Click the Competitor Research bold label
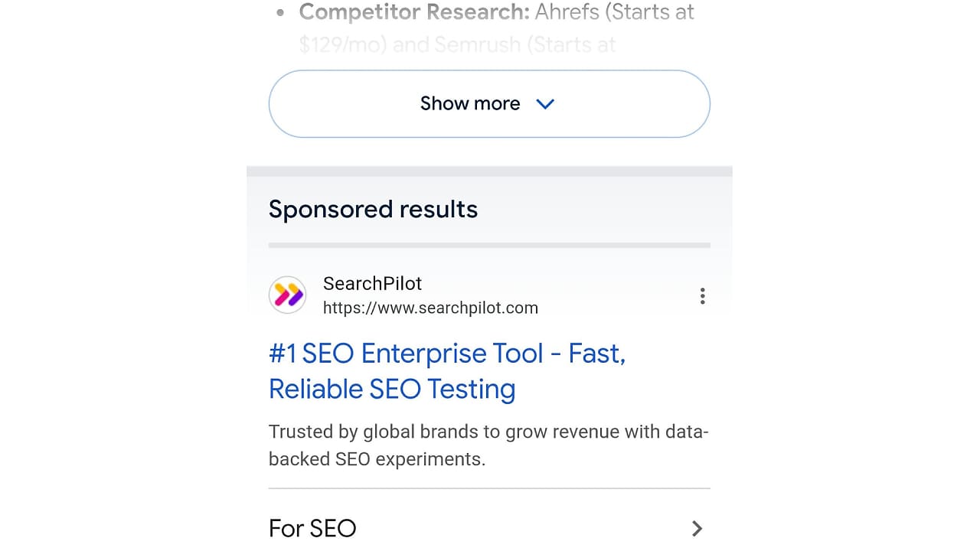The width and height of the screenshot is (980, 551). coord(414,12)
